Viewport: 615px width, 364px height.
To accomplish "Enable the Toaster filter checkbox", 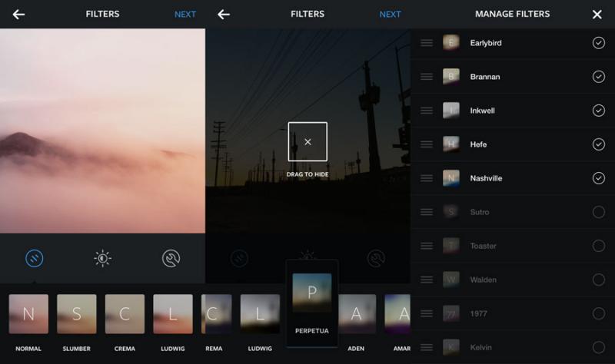I will [599, 246].
